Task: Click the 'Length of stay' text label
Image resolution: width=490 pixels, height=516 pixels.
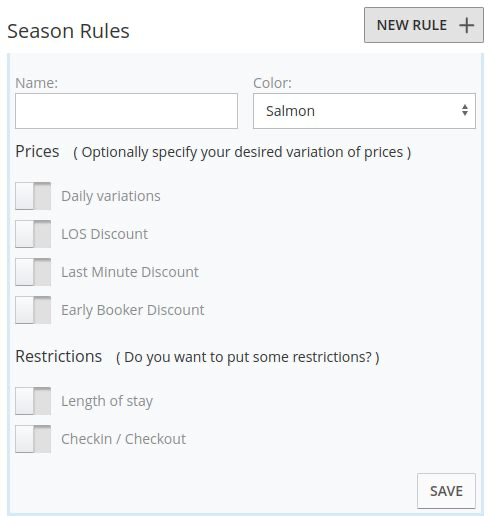Action: click(x=107, y=401)
